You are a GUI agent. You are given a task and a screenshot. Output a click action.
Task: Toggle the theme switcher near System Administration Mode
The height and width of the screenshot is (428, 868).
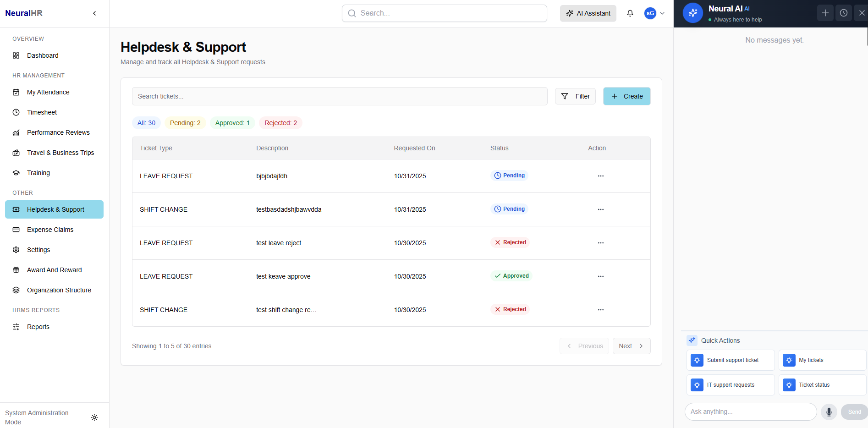coord(94,417)
